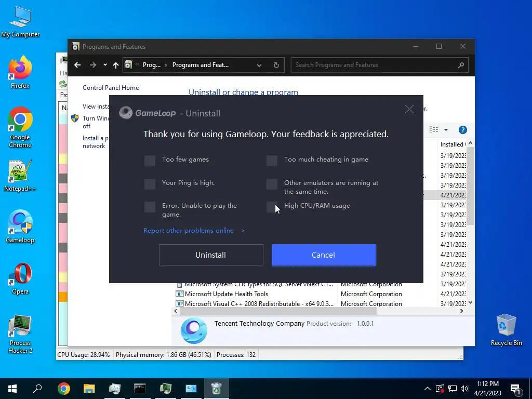Open the notification center icon

(x=515, y=389)
